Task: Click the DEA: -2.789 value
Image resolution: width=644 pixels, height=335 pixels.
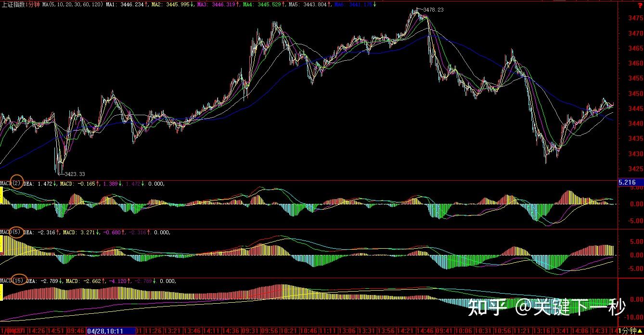Action: point(43,281)
